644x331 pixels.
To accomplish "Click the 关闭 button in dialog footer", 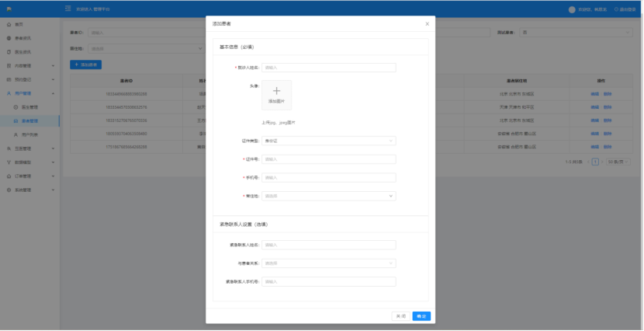I will pyautogui.click(x=400, y=316).
